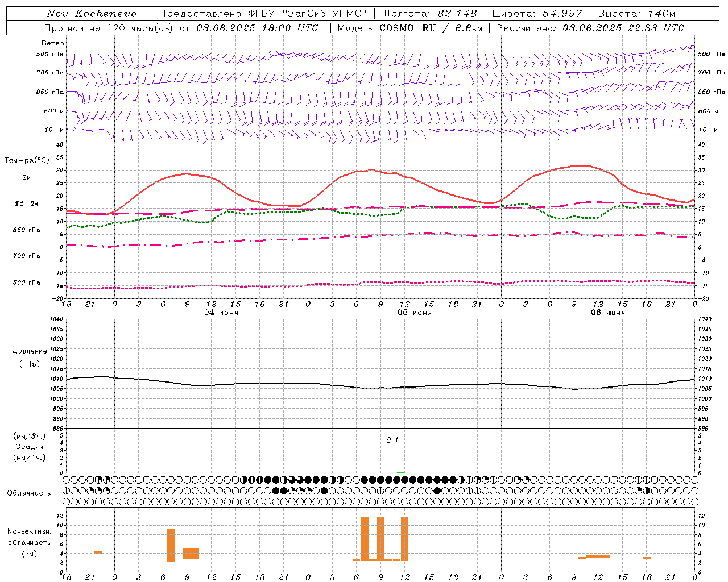728x582 pixels.
Task: Click the small orange bar near 18h on 06 июня
Action: click(647, 558)
